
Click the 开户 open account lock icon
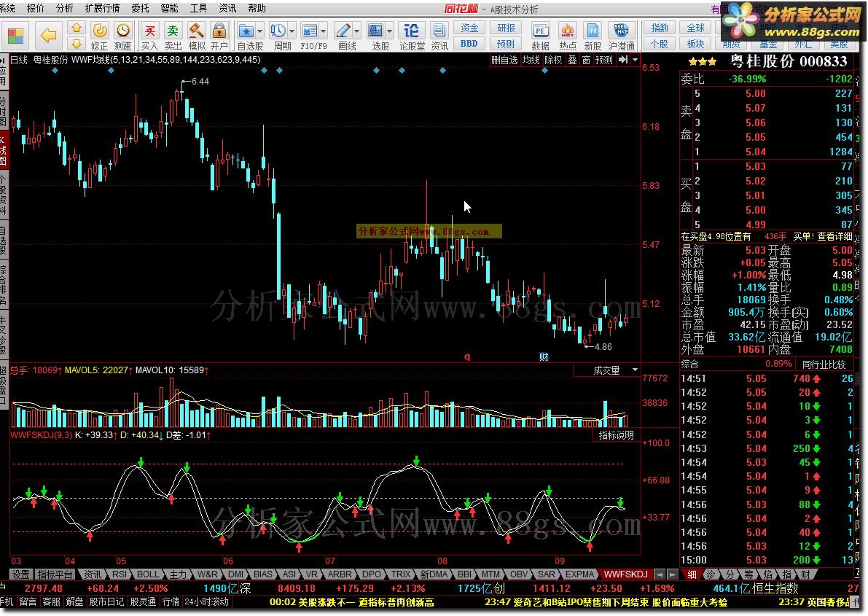pyautogui.click(x=219, y=36)
